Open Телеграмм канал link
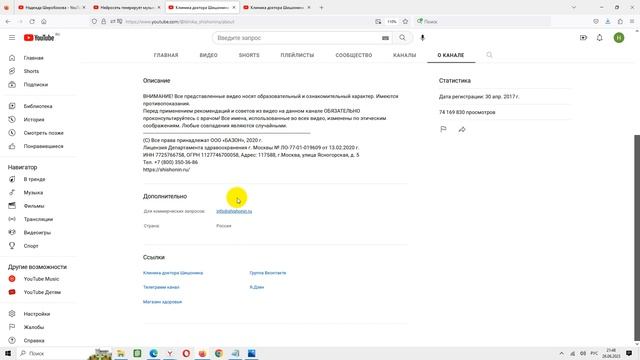Viewport: 640px width, 360px height. pyautogui.click(x=161, y=287)
